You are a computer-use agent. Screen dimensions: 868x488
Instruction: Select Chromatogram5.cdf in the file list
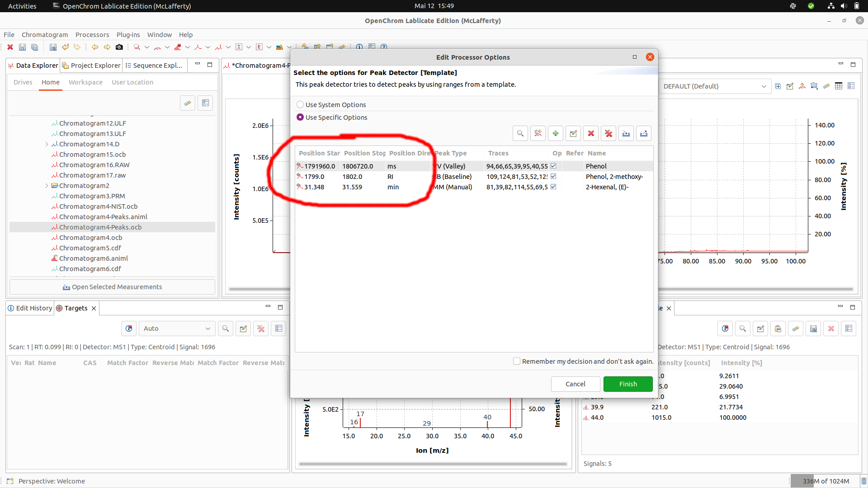coord(90,248)
